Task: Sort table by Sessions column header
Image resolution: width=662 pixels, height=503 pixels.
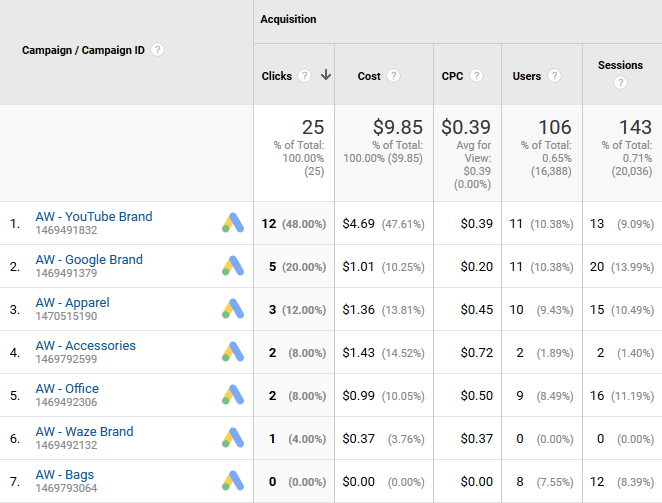Action: point(620,65)
